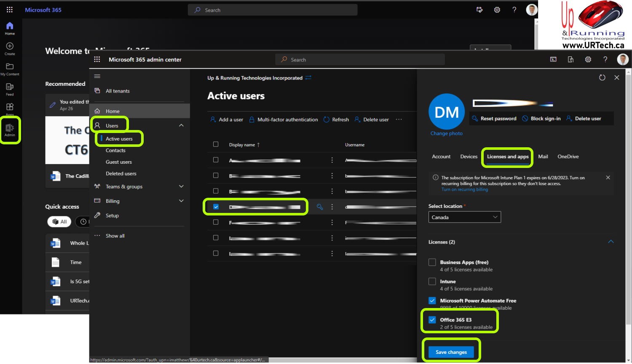Click Turn on recurring billing link
Image resolution: width=632 pixels, height=364 pixels.
tap(464, 190)
